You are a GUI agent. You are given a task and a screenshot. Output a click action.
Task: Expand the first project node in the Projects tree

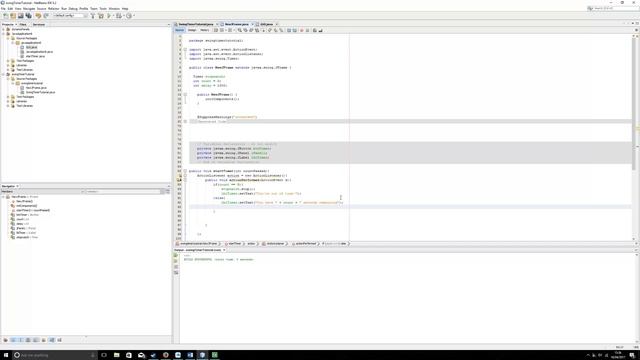[4, 29]
